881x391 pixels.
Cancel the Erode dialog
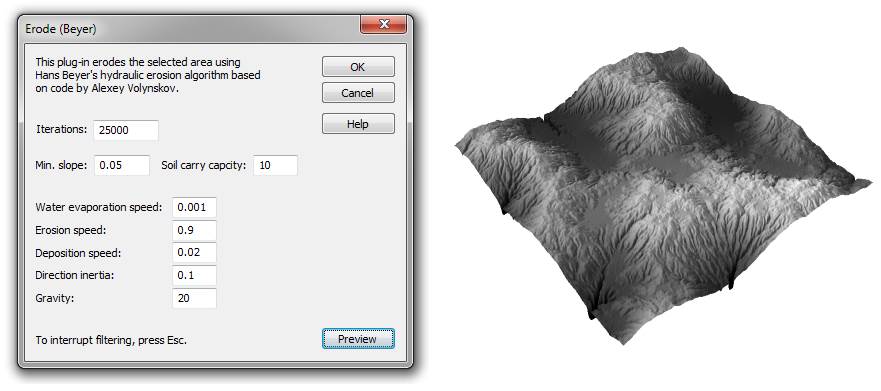pyautogui.click(x=358, y=93)
